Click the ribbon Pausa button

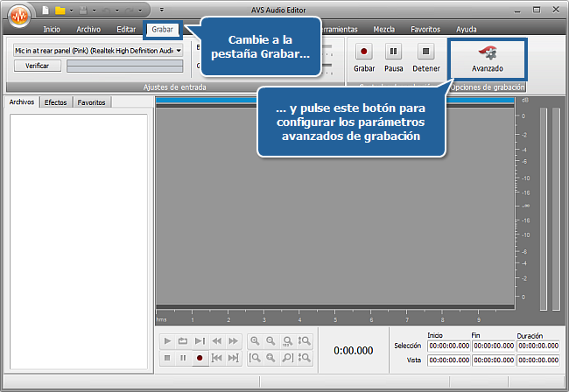pos(393,58)
